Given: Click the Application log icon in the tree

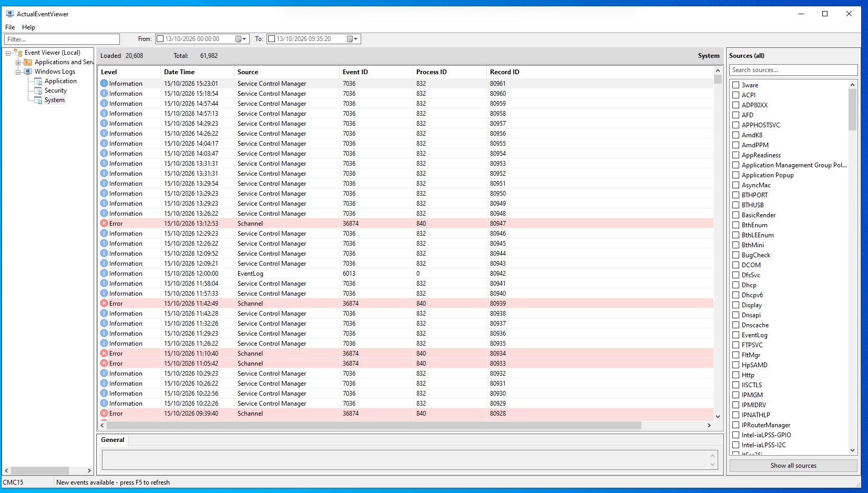Looking at the screenshot, I should pos(38,81).
